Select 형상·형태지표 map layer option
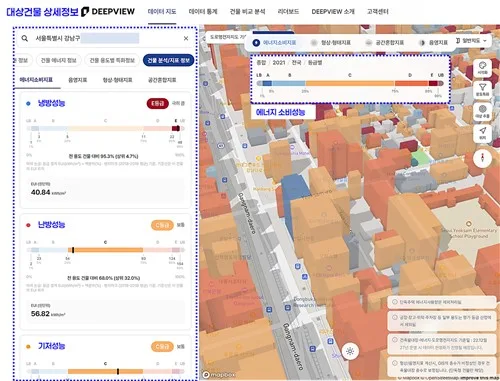500x381 pixels. 331,43
